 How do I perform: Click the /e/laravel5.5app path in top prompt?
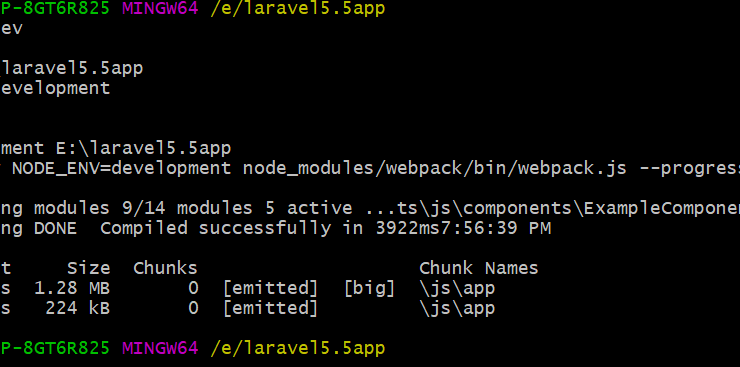point(298,9)
